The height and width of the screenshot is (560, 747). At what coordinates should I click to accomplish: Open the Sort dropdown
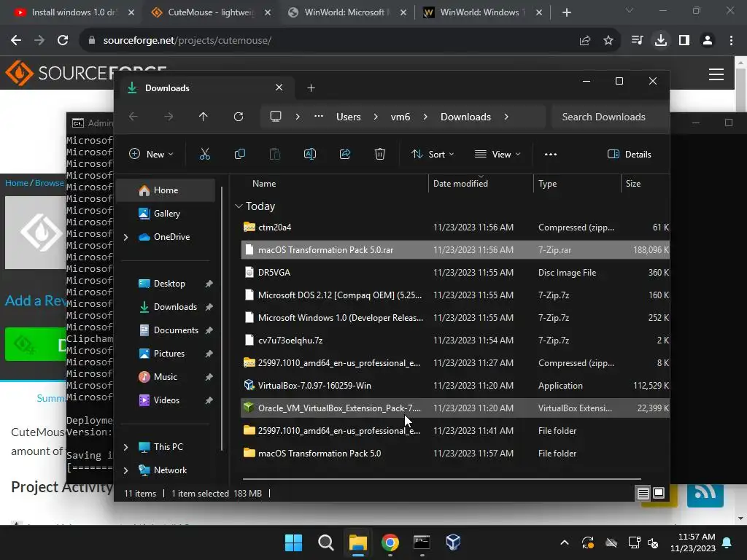pyautogui.click(x=433, y=154)
